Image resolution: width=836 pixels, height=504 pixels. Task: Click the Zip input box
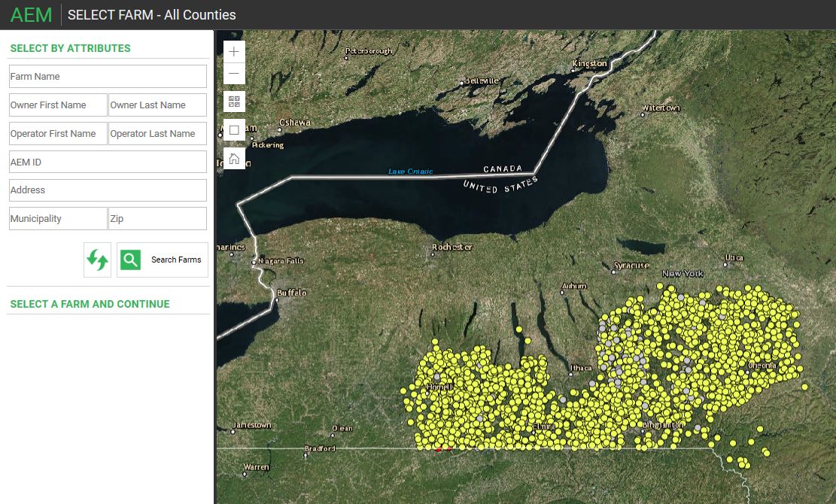157,218
